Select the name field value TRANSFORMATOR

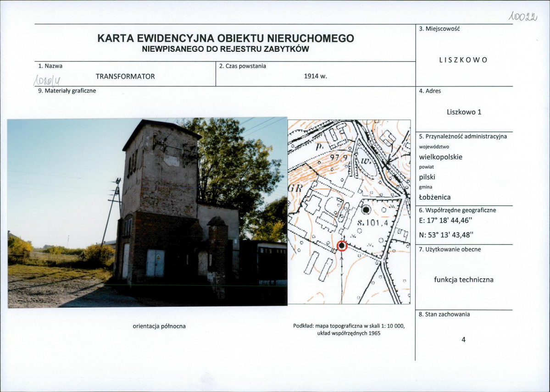[126, 76]
